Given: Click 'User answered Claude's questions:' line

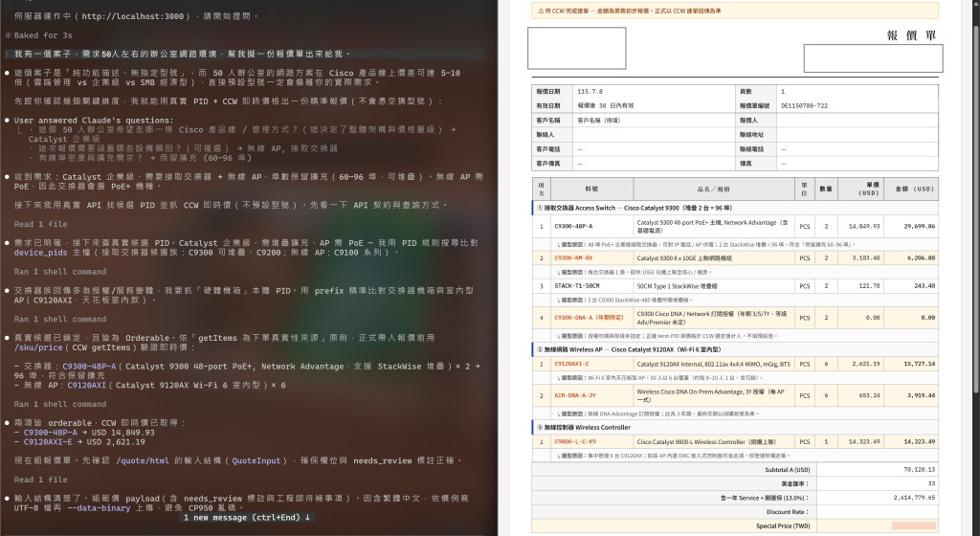Looking at the screenshot, I should 94,120.
